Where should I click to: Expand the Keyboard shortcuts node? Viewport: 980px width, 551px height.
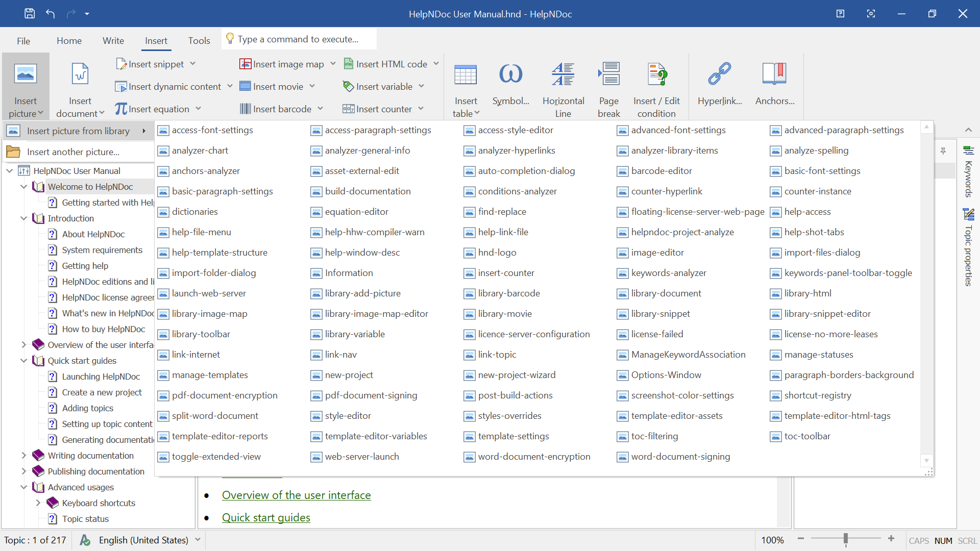coord(38,503)
